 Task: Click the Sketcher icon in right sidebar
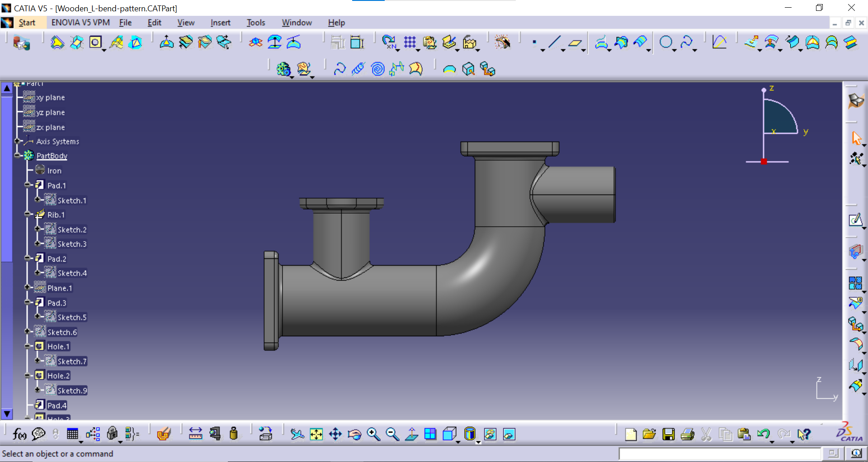(x=855, y=220)
